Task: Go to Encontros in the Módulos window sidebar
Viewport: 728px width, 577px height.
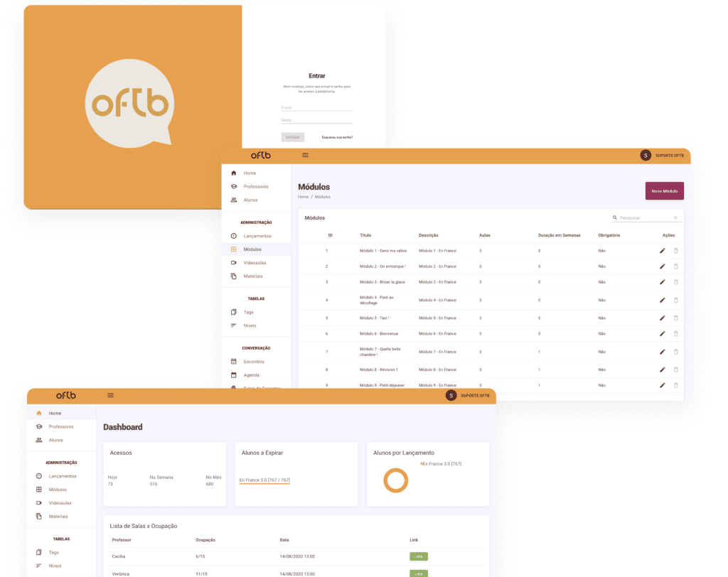Action: pos(253,362)
